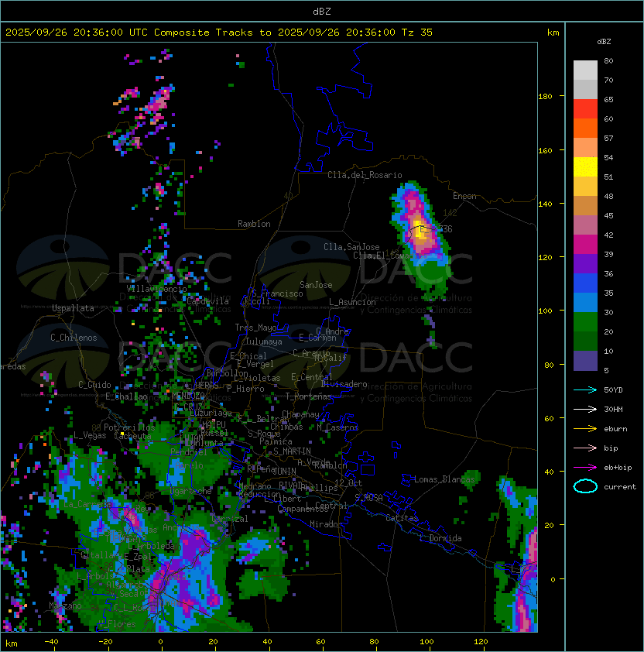The height and width of the screenshot is (652, 644).
Task: Pick the magenta 42 dBZ color swatch
Action: coord(585,245)
